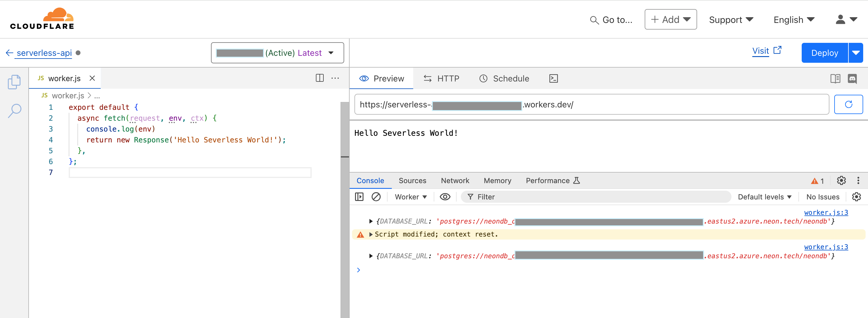Select the Sources devtools tab
Image resolution: width=868 pixels, height=318 pixels.
pyautogui.click(x=412, y=181)
